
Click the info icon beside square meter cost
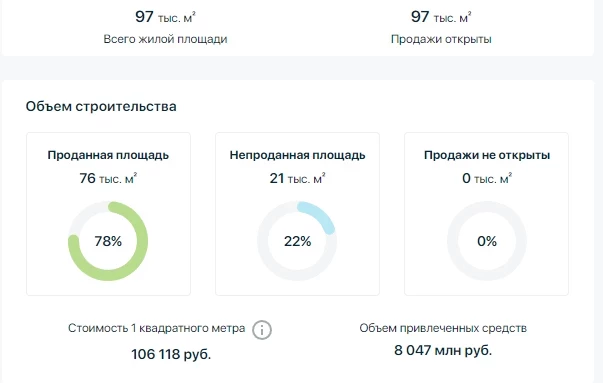coord(262,330)
